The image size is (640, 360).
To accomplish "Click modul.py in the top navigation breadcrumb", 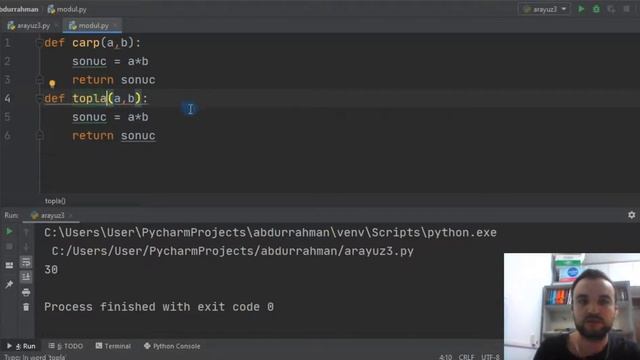I will pyautogui.click(x=67, y=9).
